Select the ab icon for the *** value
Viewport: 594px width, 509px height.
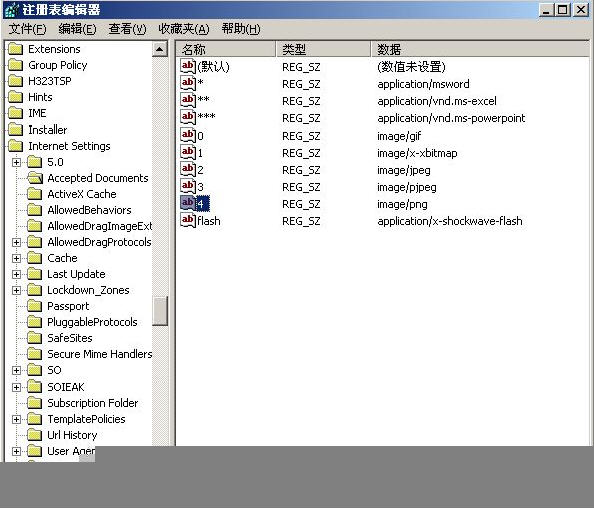188,116
